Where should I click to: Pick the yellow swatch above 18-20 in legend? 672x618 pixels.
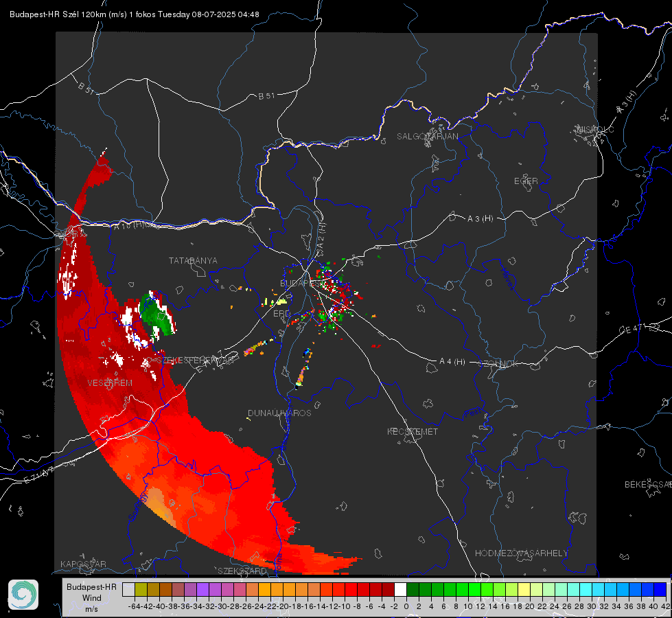point(524,590)
